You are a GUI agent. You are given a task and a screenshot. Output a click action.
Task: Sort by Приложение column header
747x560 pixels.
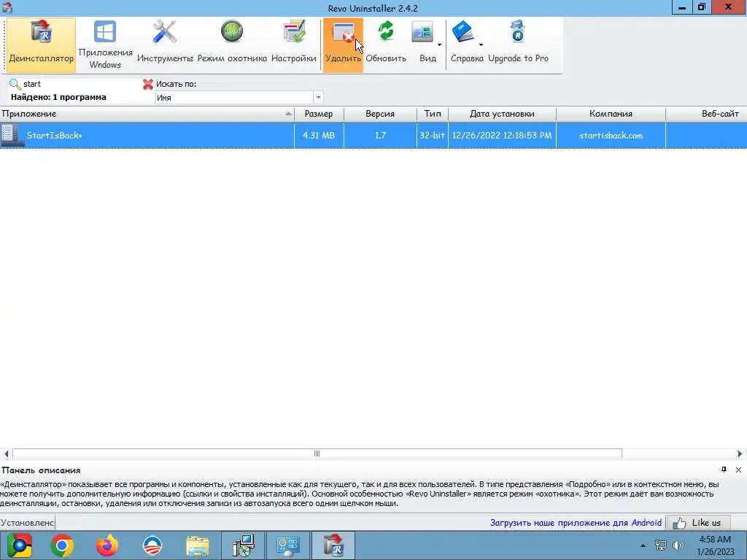147,114
